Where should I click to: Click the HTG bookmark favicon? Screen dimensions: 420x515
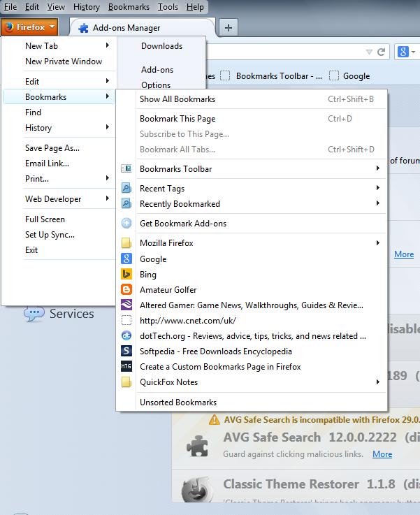tap(126, 366)
